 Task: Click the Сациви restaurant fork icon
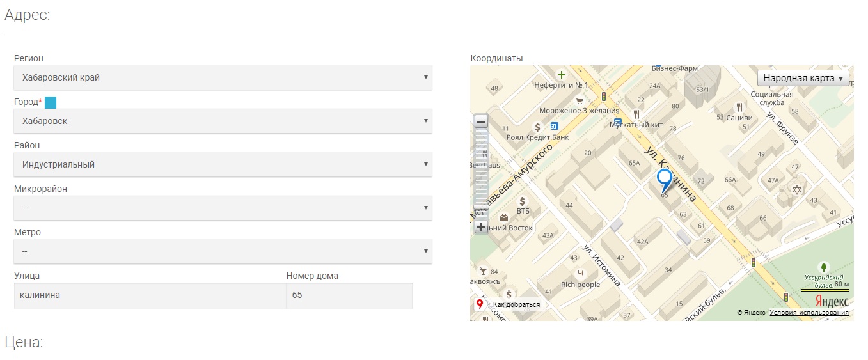739,107
